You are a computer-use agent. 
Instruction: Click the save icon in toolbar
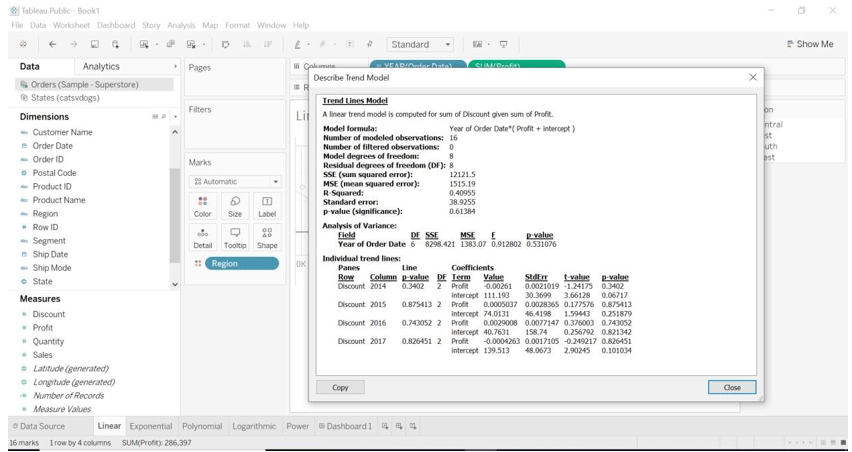pos(95,44)
